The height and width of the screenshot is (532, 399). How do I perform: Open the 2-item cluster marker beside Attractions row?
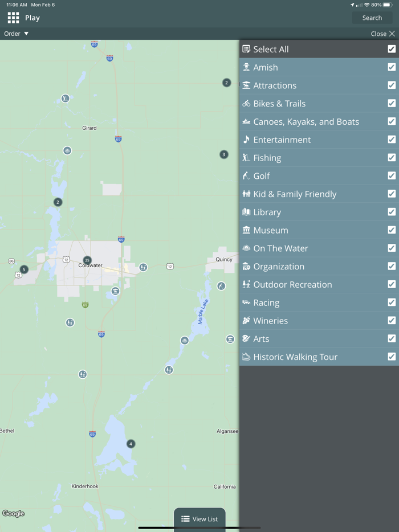(x=226, y=83)
